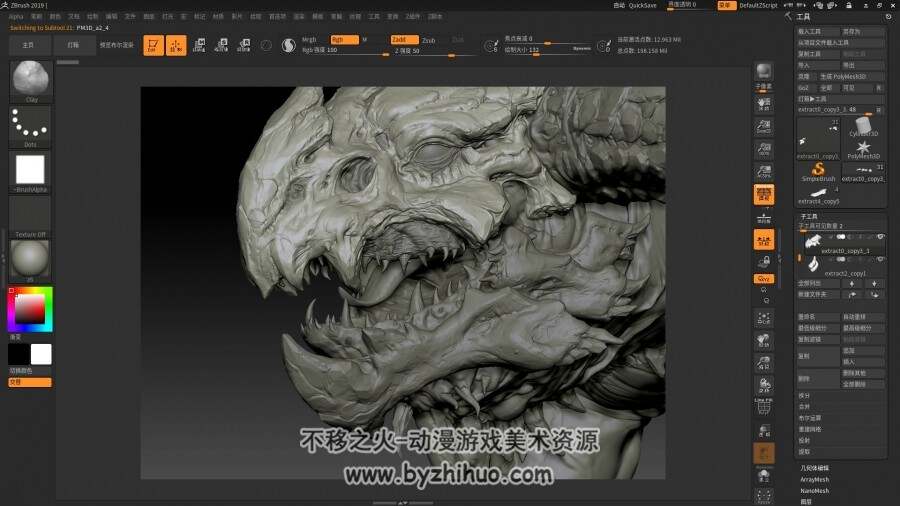Move subtool up with up arrow

(852, 283)
